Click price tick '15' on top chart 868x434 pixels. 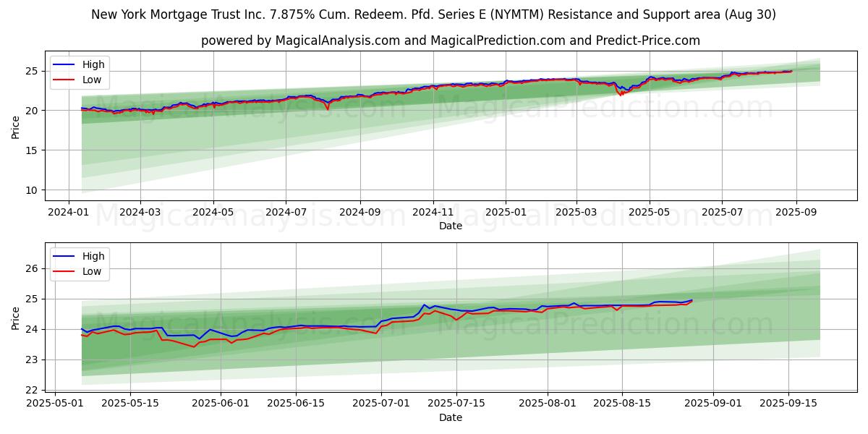(33, 150)
